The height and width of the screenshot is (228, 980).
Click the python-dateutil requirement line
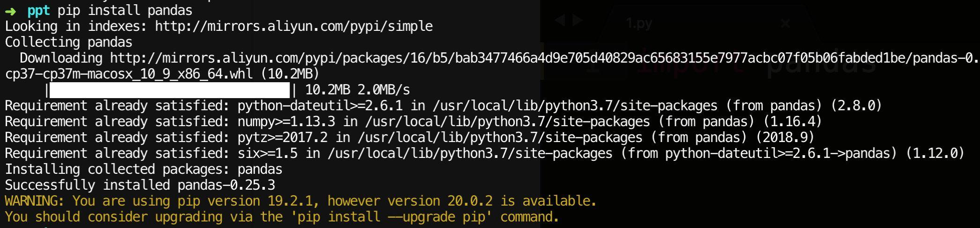click(x=443, y=106)
